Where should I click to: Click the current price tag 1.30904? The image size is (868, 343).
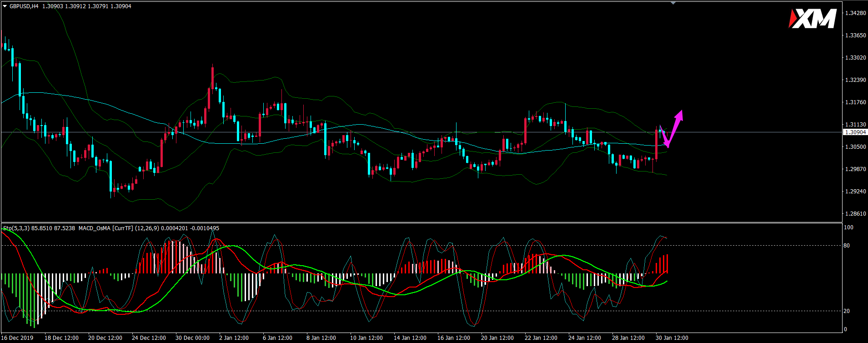pyautogui.click(x=855, y=132)
